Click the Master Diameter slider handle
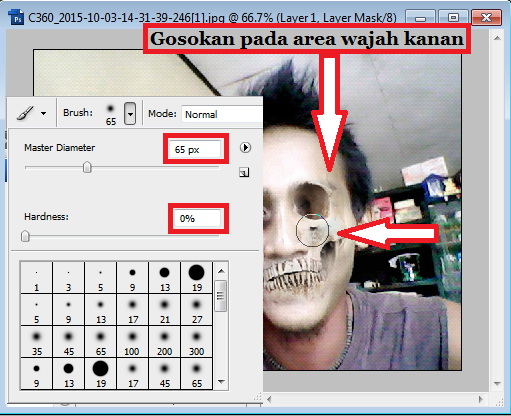Image resolution: width=511 pixels, height=416 pixels. click(x=87, y=167)
